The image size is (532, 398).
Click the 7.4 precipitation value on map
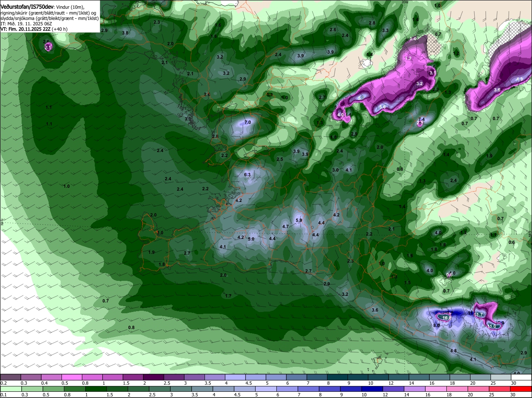click(x=421, y=120)
